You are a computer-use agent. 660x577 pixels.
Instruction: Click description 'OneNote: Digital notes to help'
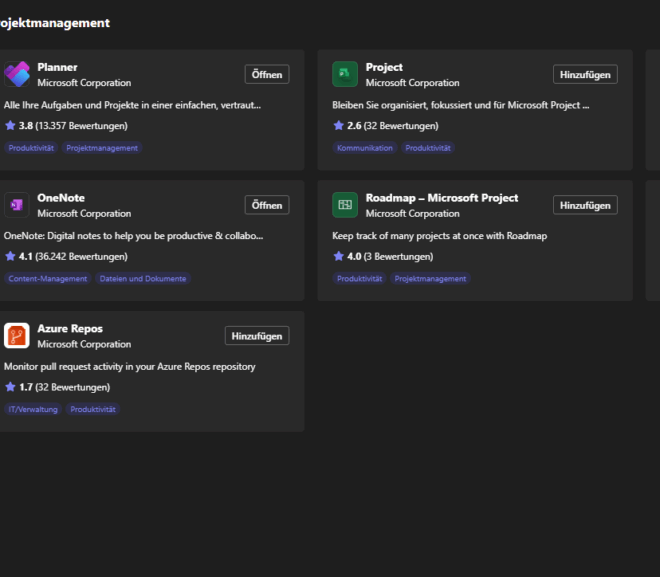pyautogui.click(x=133, y=236)
